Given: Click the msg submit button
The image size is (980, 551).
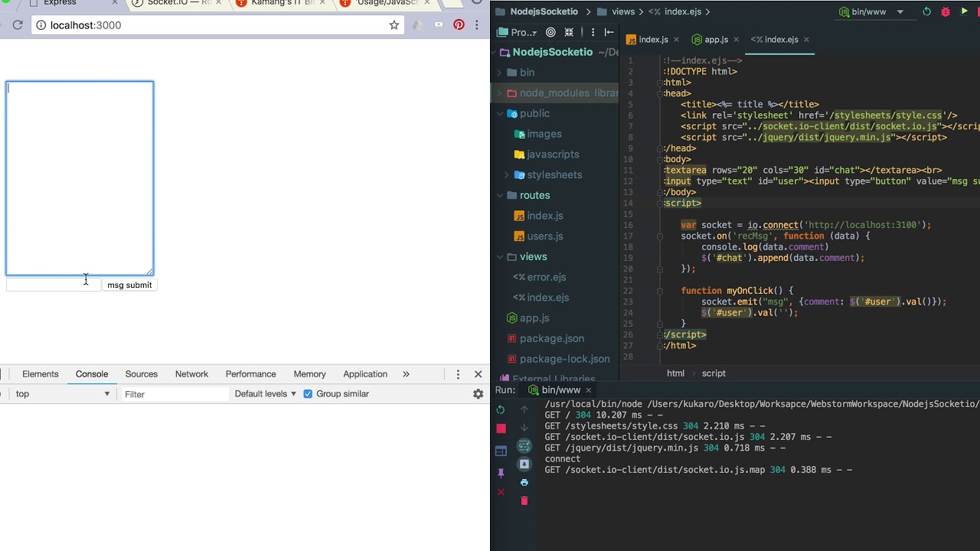Looking at the screenshot, I should (129, 285).
